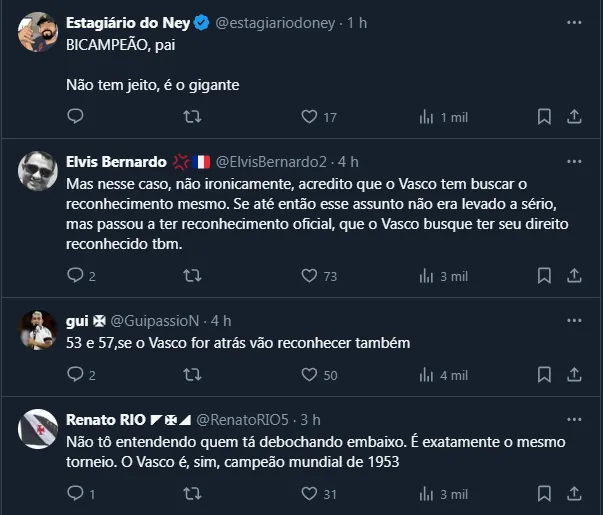Reply to Renato RIO's tweet
Viewport: 603px width, 515px height.
point(75,493)
